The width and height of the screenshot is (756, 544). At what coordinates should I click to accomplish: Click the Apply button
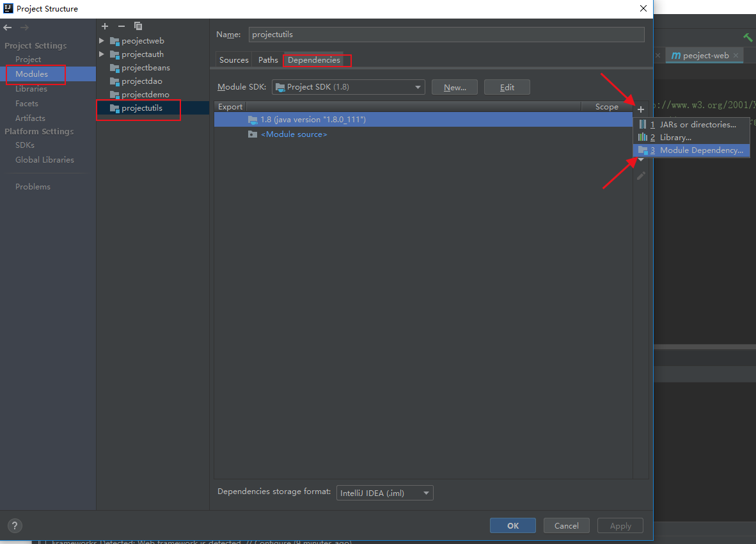(x=620, y=525)
